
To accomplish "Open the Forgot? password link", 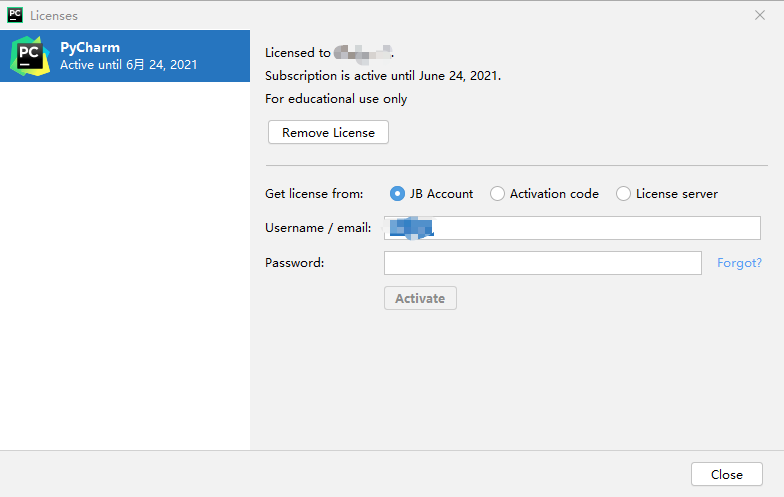I will coord(739,263).
